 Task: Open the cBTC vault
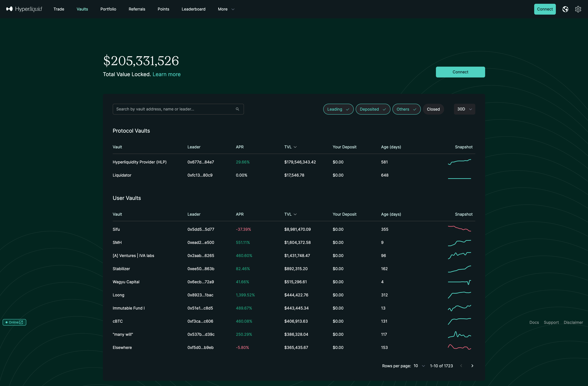click(118, 321)
